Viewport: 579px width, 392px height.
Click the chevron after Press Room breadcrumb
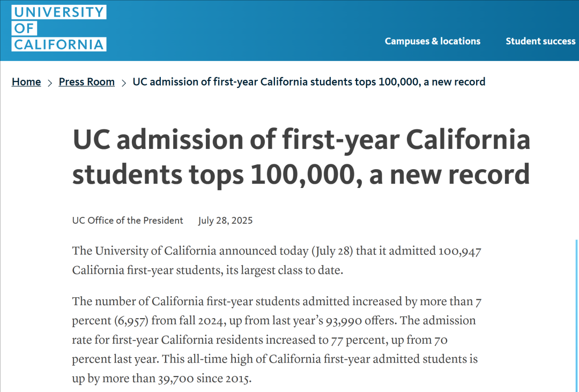124,82
